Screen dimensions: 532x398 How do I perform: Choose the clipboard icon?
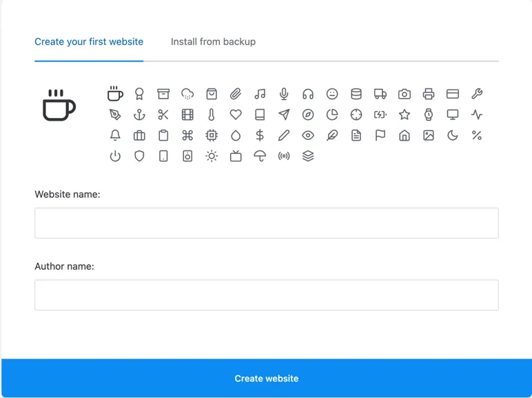[163, 135]
